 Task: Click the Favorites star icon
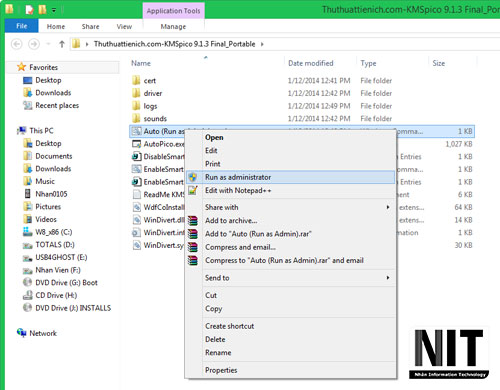[21, 67]
